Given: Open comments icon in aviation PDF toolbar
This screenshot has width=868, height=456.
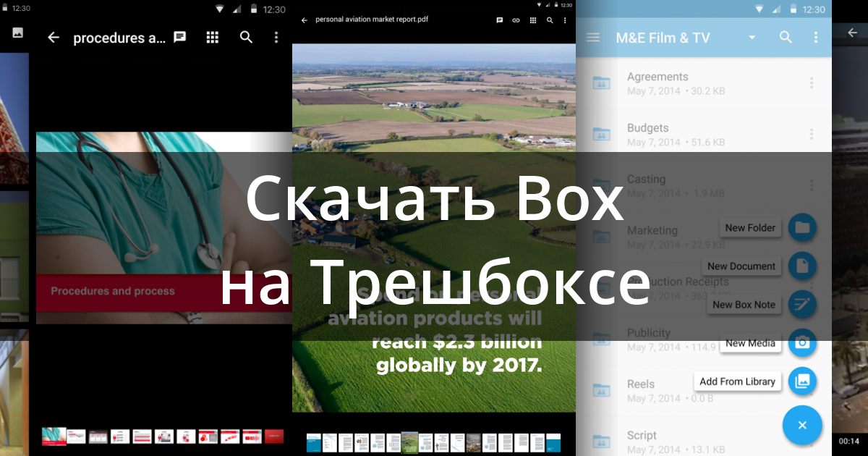Looking at the screenshot, I should tap(500, 20).
